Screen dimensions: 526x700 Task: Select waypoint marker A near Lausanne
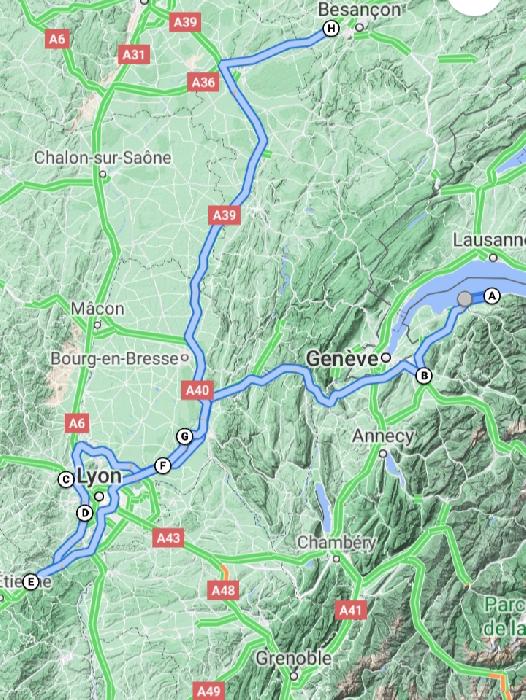point(492,296)
